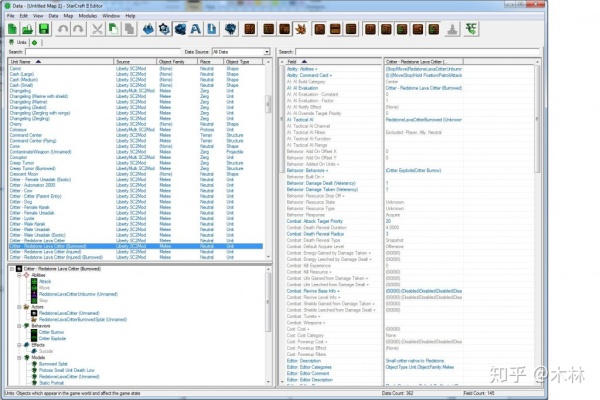Click the Abilities category crosshair icon in tree
Image resolution: width=600 pixels, height=400 pixels.
[x=26, y=275]
